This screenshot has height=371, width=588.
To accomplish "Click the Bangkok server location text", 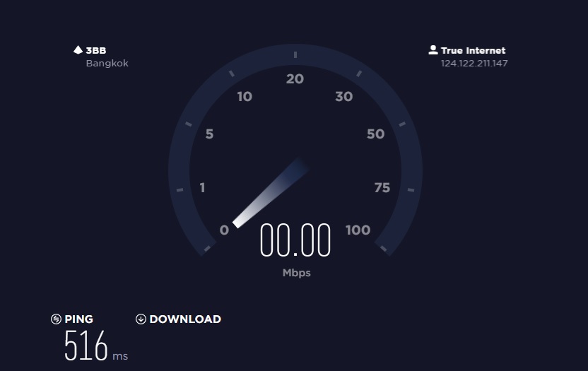I will pos(107,63).
